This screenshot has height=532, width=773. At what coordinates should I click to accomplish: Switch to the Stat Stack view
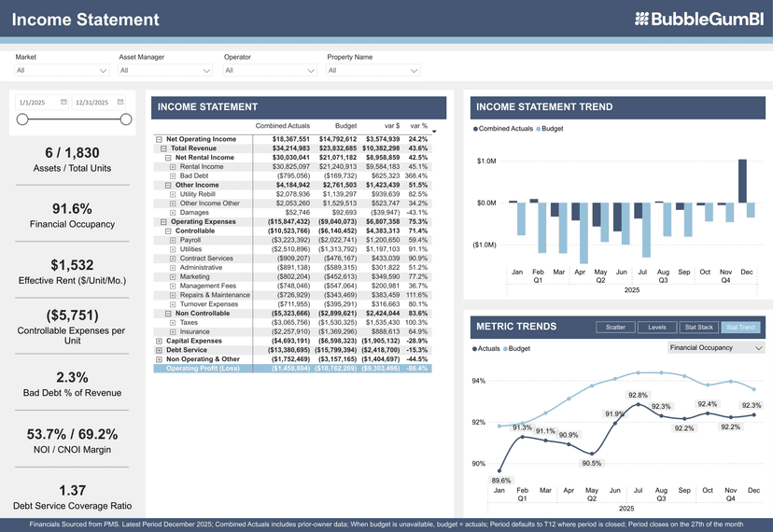[698, 328]
